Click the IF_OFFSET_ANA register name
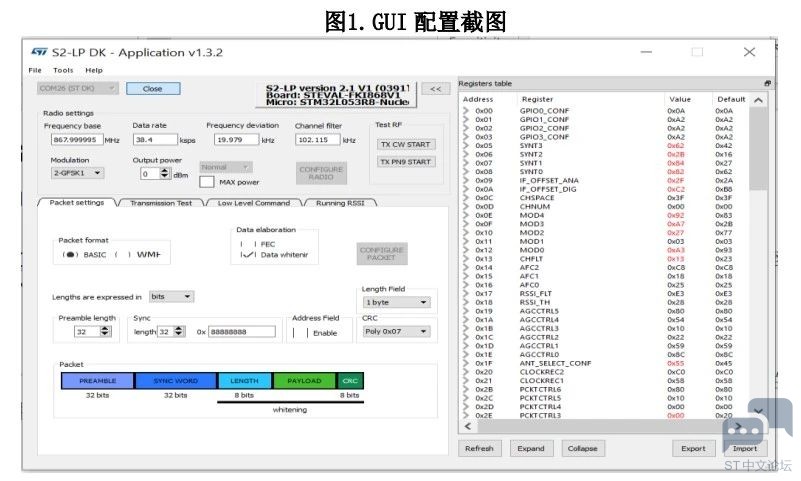This screenshot has height=481, width=801. click(x=549, y=180)
